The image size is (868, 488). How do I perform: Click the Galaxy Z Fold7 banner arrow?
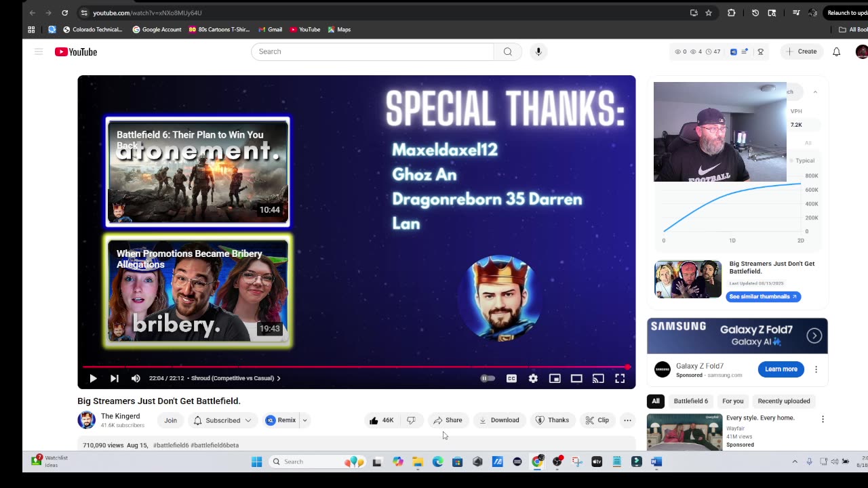coord(814,335)
